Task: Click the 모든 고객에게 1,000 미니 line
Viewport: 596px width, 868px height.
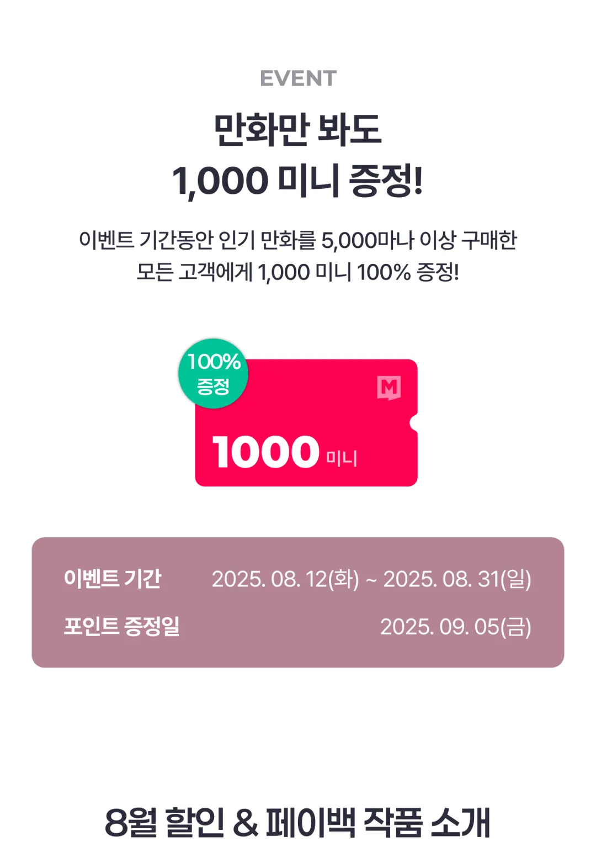Action: (298, 272)
